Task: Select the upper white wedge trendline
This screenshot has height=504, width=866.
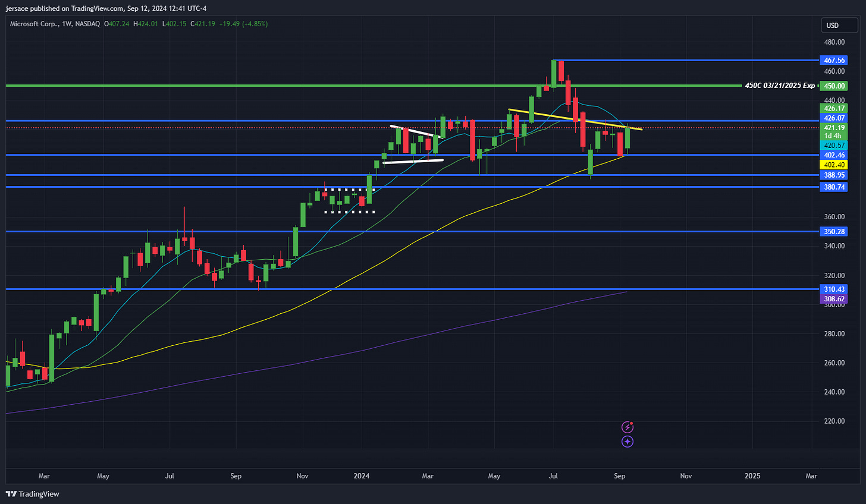Action: pos(415,131)
